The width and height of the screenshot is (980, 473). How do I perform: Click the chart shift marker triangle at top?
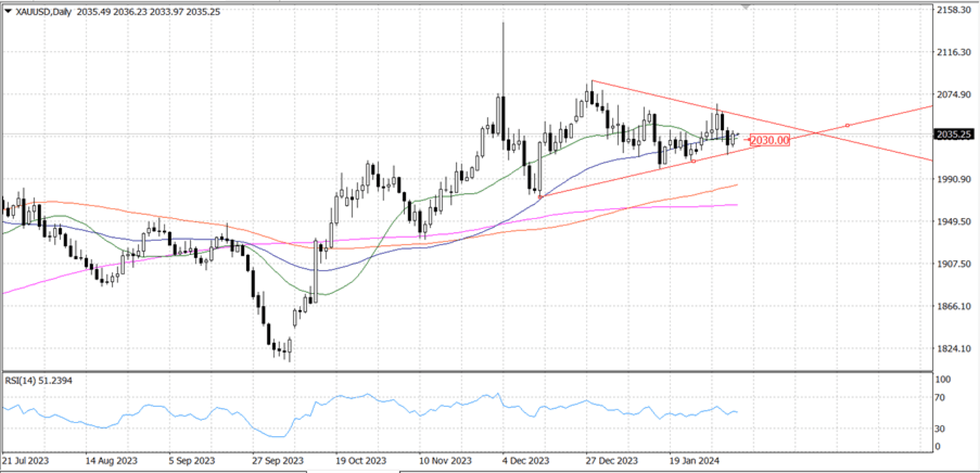(746, 7)
